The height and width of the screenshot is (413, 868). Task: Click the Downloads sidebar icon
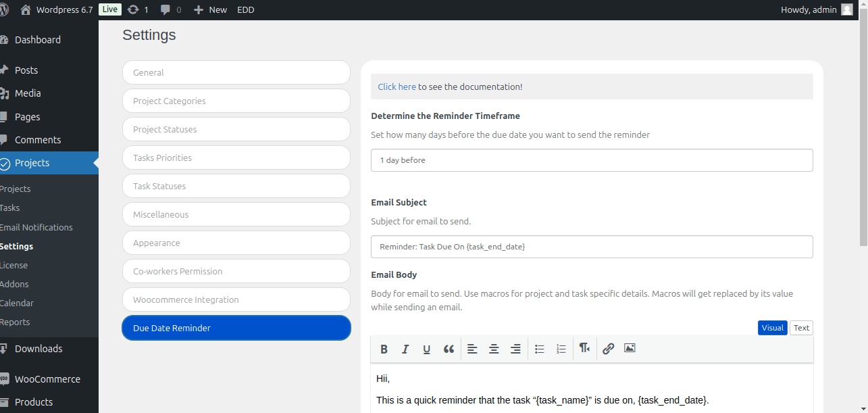click(x=5, y=349)
